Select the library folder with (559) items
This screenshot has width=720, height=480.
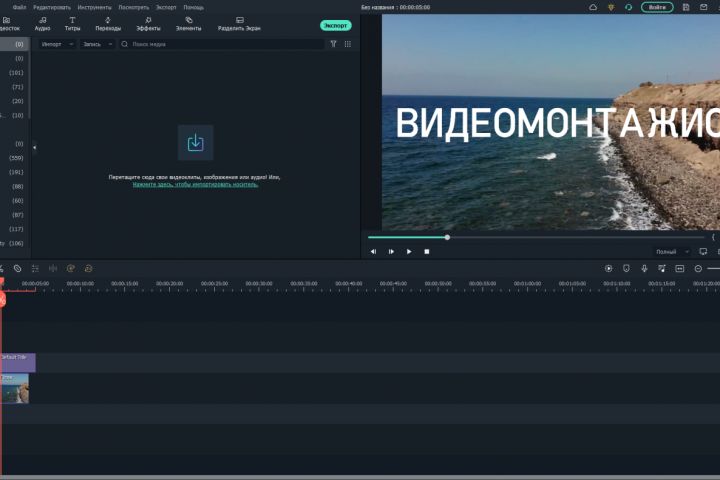coord(16,158)
